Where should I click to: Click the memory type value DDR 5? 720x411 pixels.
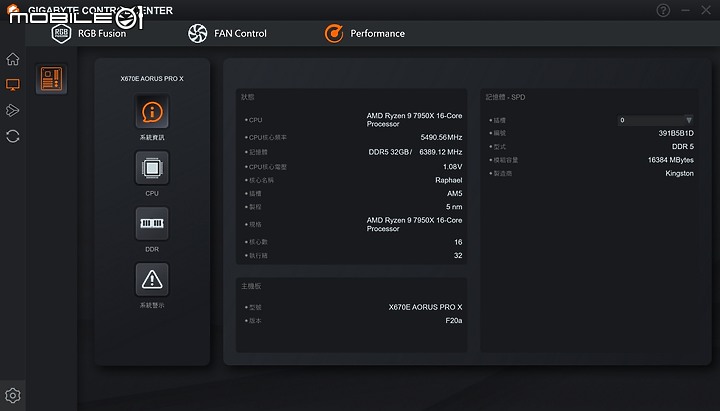pyautogui.click(x=683, y=146)
